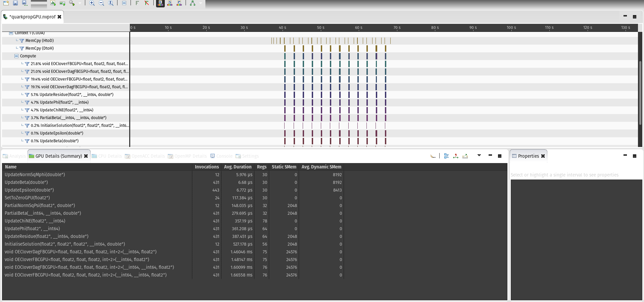
Task: Click the green double-arrow icon in GPU Details toolbar
Action: click(x=456, y=156)
